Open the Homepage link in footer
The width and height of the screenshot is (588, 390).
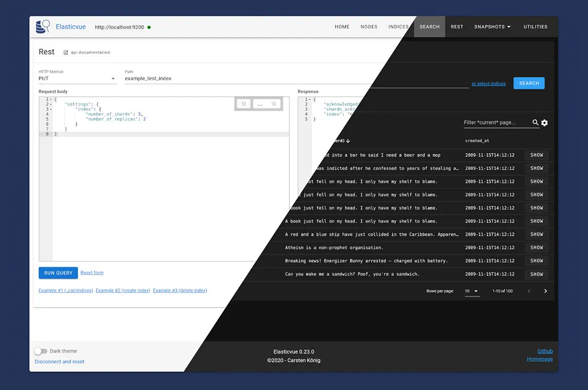tap(540, 359)
